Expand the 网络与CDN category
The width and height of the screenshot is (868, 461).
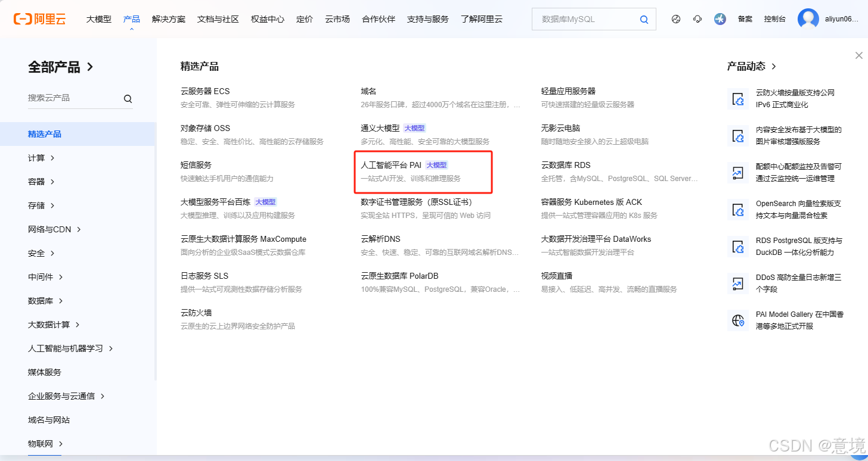tap(54, 229)
